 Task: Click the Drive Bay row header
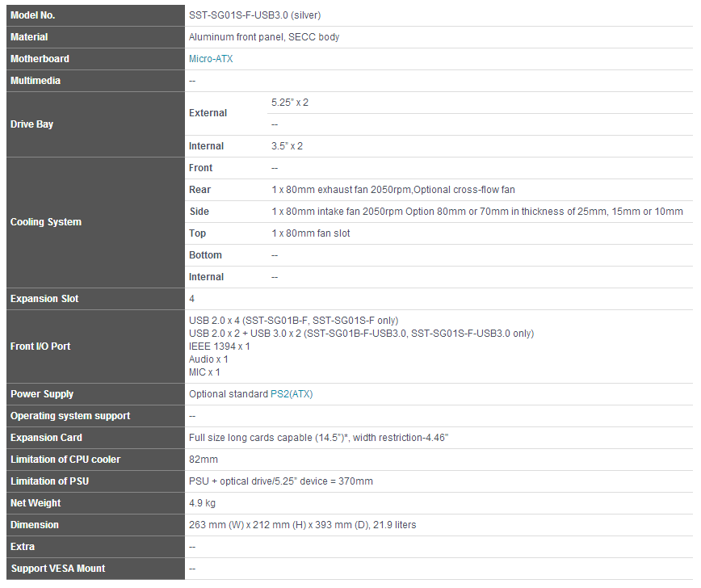click(x=33, y=124)
